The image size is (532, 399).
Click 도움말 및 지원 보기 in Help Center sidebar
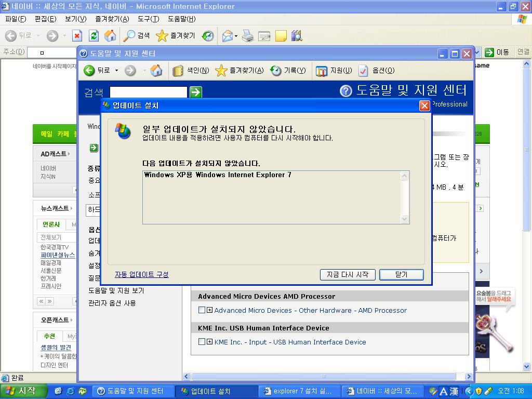click(116, 290)
